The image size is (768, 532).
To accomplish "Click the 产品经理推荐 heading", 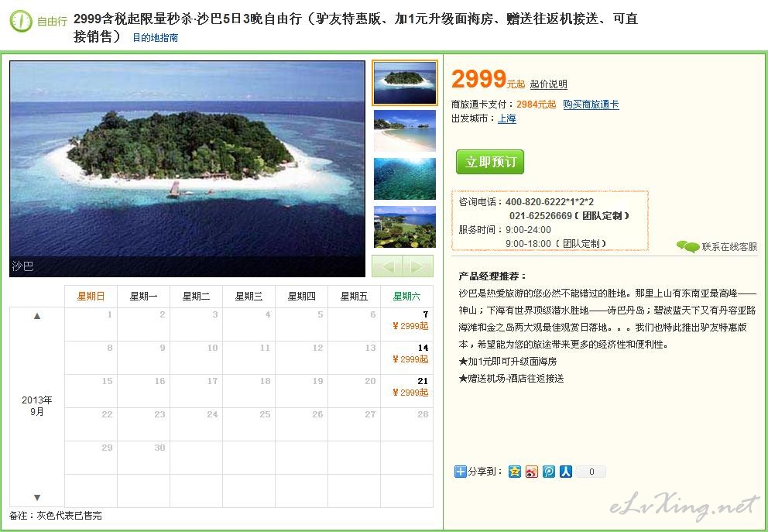I will pyautogui.click(x=492, y=276).
